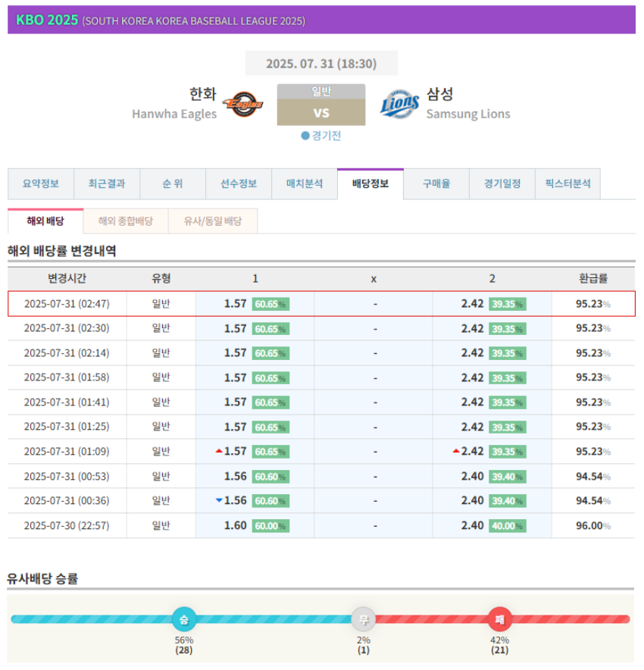Click the blue down arrow beside 1.56

(x=219, y=500)
